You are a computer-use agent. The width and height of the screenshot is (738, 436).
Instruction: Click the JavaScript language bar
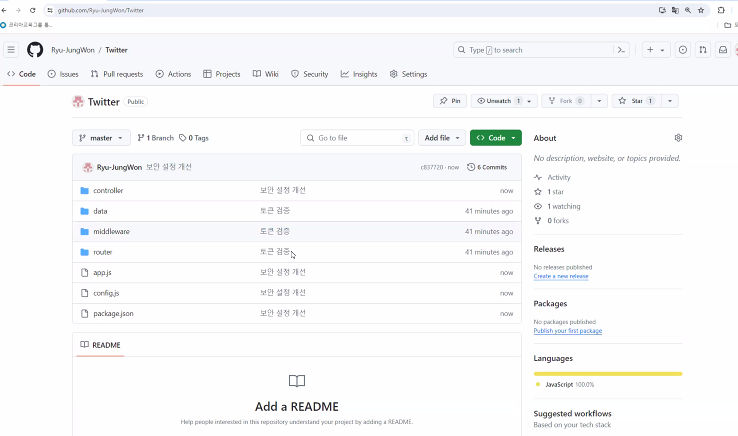[x=608, y=374]
